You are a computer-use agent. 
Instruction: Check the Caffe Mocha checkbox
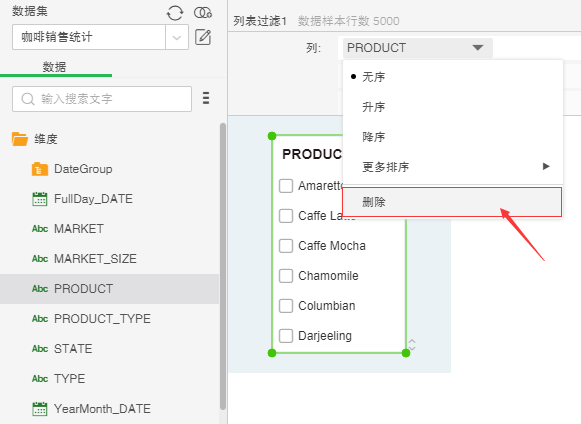coord(286,246)
